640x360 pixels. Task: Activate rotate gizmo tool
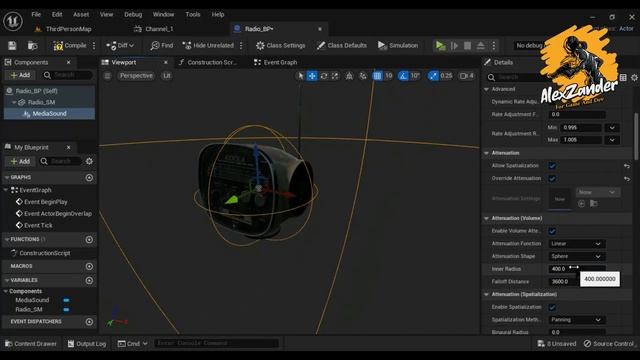pyautogui.click(x=324, y=76)
